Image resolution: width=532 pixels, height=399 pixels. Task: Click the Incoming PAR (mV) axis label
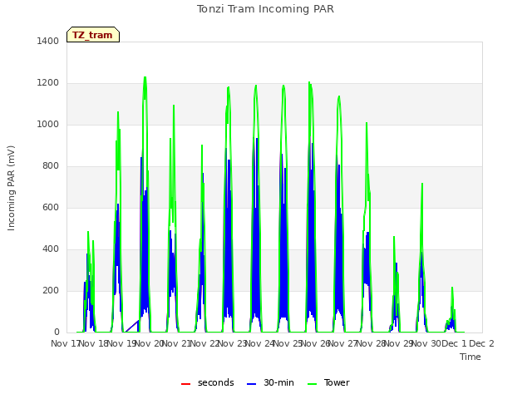point(11,189)
